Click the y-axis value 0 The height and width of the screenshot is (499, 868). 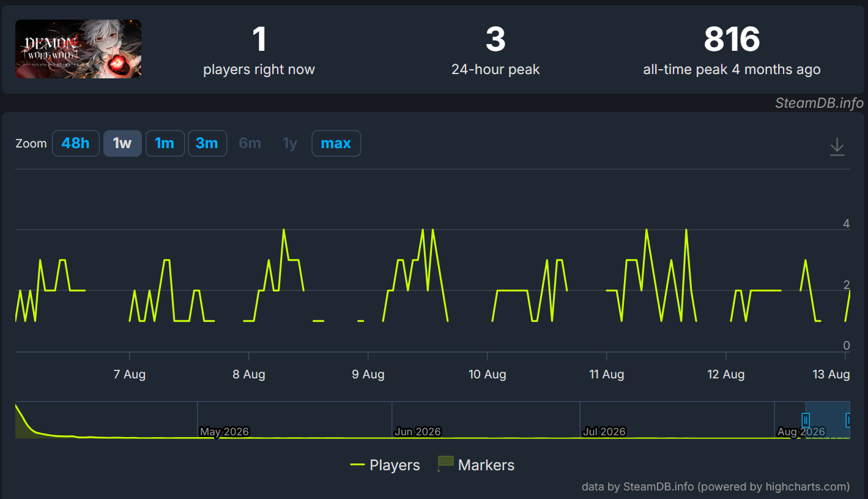[x=847, y=345]
